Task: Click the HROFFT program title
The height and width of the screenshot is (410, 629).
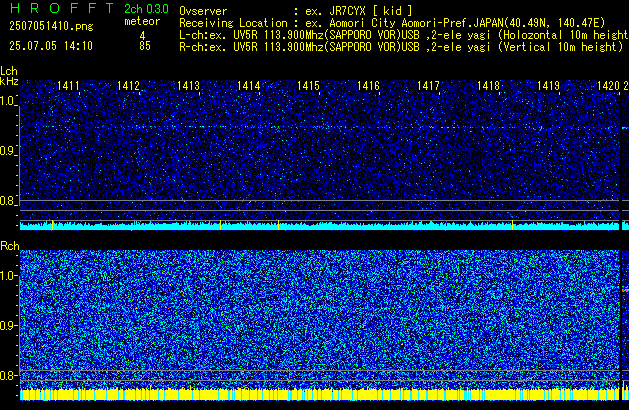Action: 62,8
